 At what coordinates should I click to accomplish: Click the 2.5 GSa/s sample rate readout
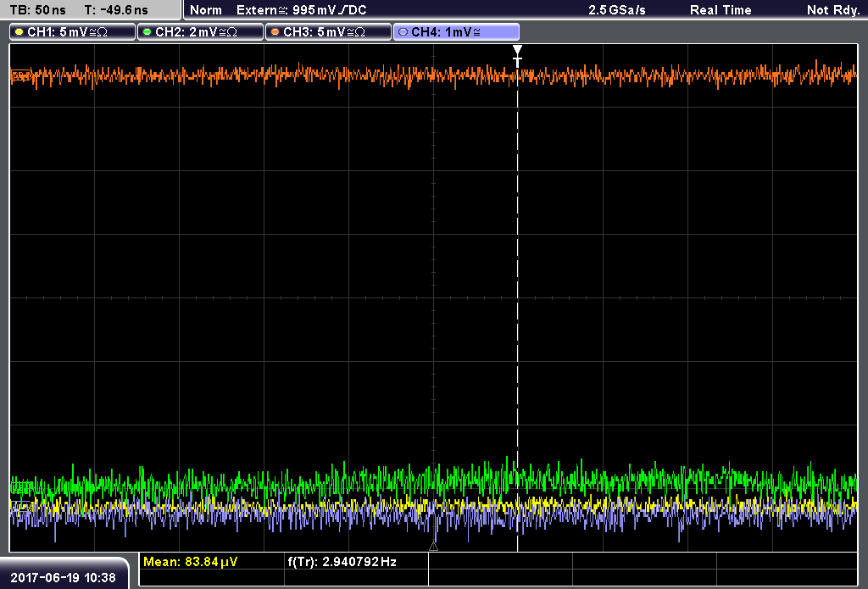(617, 10)
